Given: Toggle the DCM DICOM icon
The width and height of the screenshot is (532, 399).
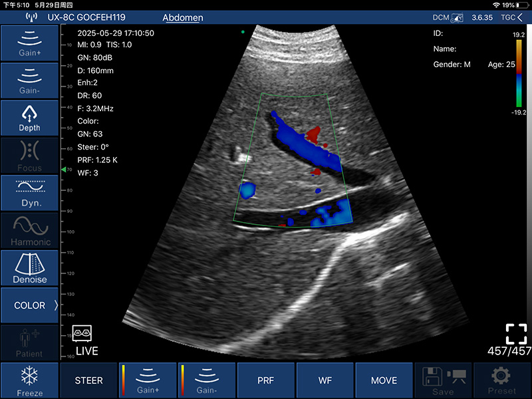Looking at the screenshot, I should click(448, 17).
